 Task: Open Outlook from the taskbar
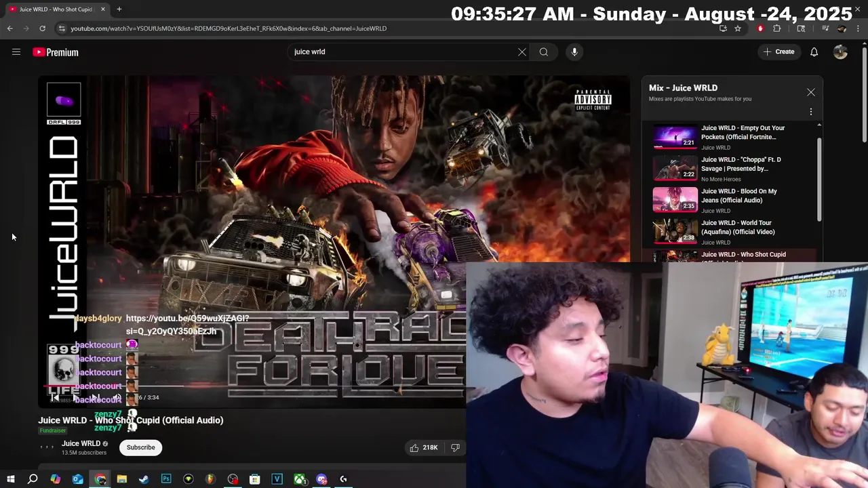(77, 479)
